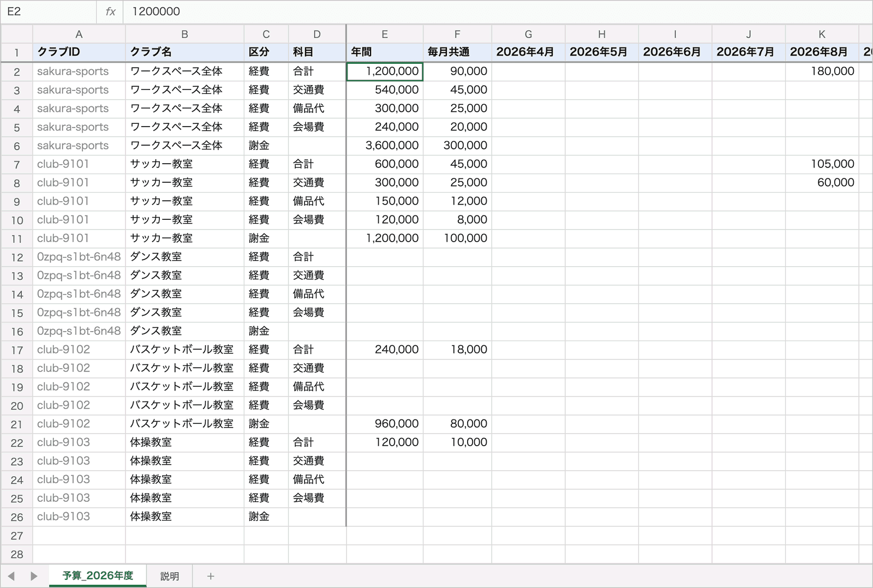This screenshot has height=588, width=873.
Task: Click 会場費 in row 15
Action: click(x=317, y=313)
